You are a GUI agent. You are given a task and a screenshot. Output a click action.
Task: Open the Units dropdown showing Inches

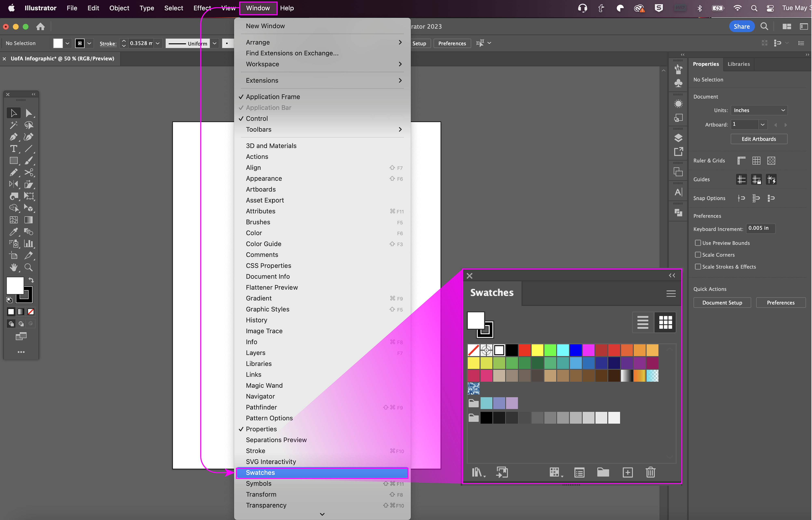[x=759, y=110]
